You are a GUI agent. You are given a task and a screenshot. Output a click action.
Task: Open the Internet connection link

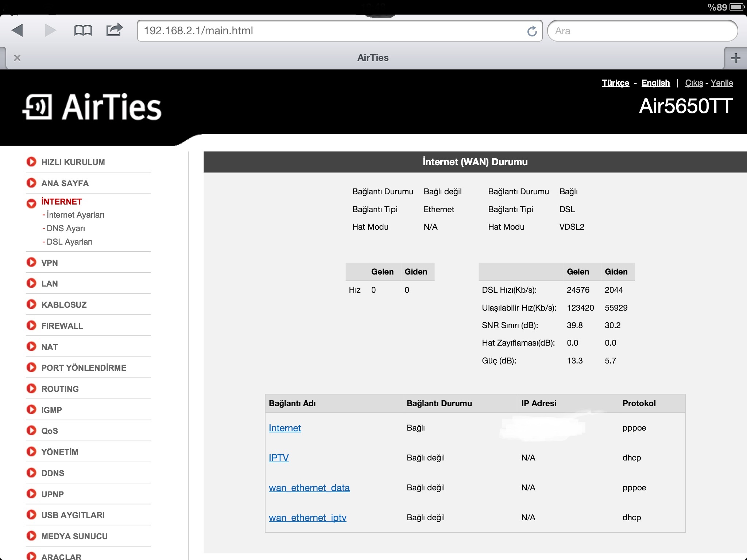click(x=285, y=428)
